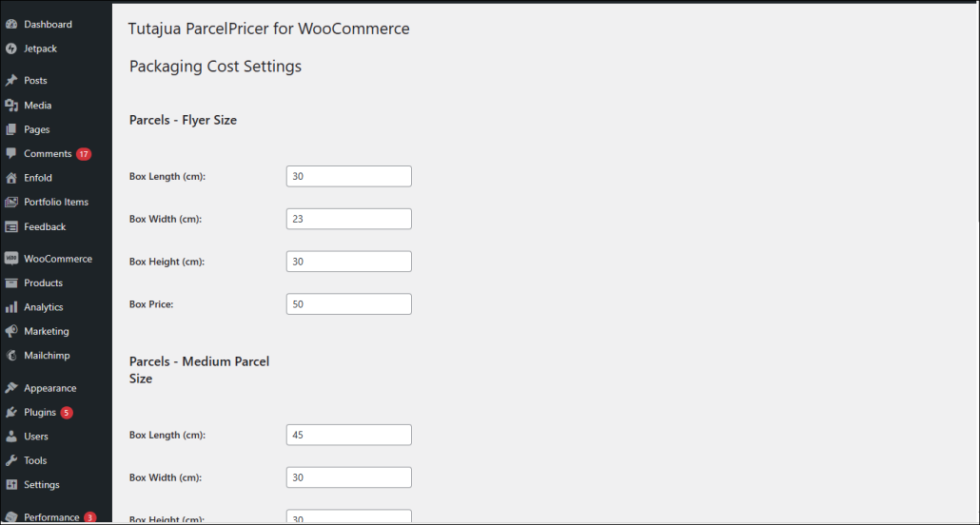Click the Media library icon
Screen dimensions: 980x525
point(11,105)
